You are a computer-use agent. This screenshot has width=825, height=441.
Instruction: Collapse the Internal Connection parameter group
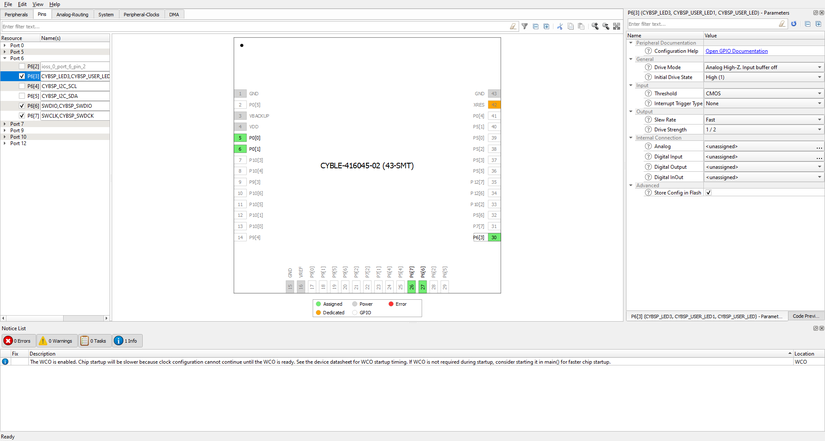coord(631,138)
